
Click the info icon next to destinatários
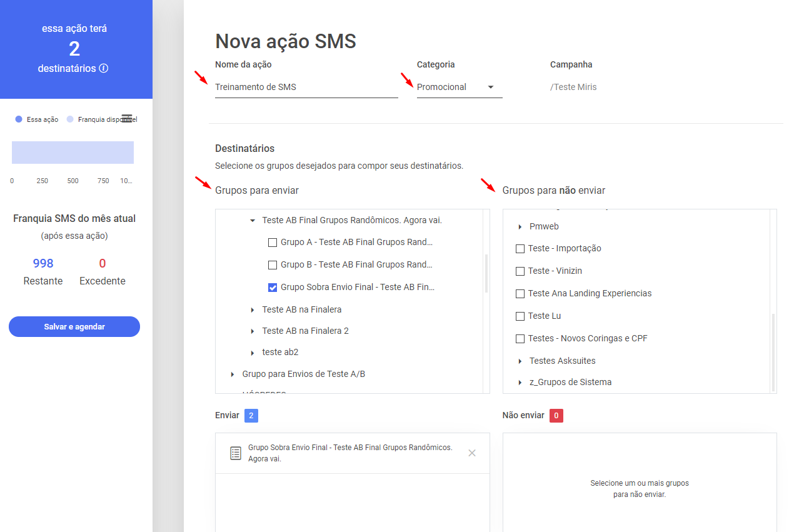[x=104, y=68]
